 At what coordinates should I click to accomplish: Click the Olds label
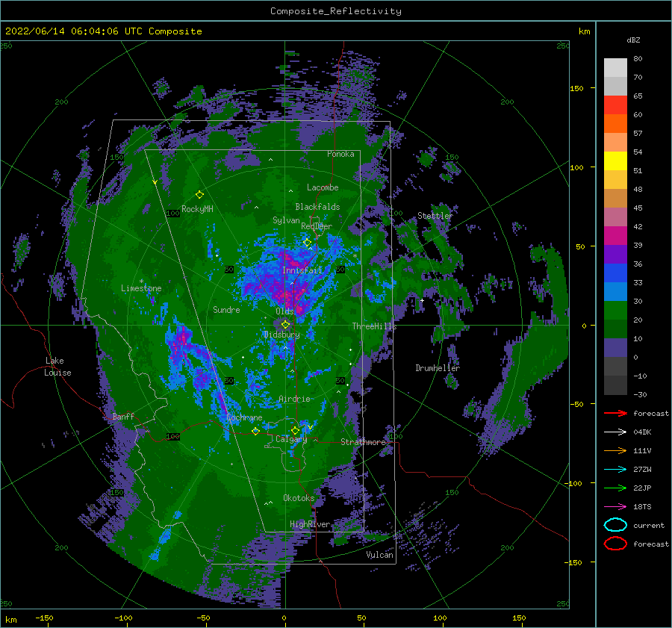(x=284, y=311)
